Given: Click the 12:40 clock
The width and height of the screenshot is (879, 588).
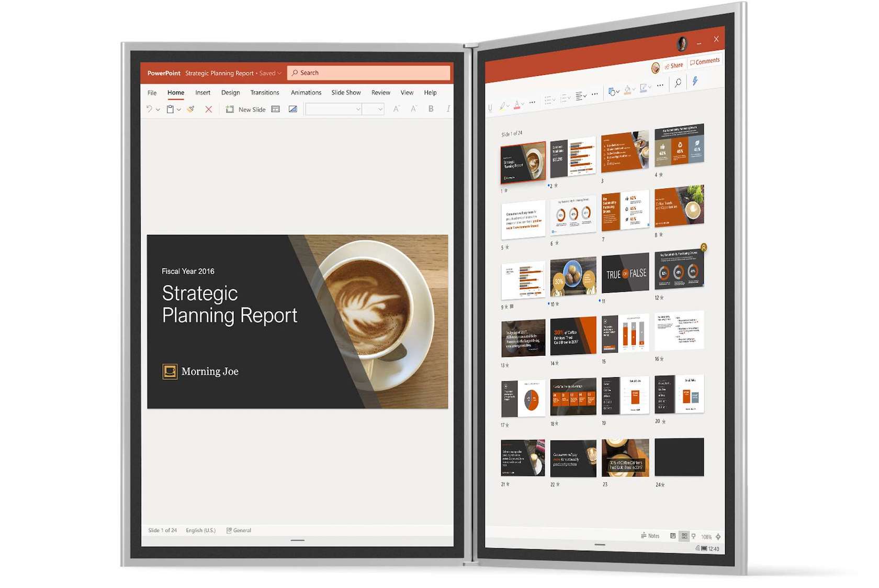Looking at the screenshot, I should (x=714, y=549).
